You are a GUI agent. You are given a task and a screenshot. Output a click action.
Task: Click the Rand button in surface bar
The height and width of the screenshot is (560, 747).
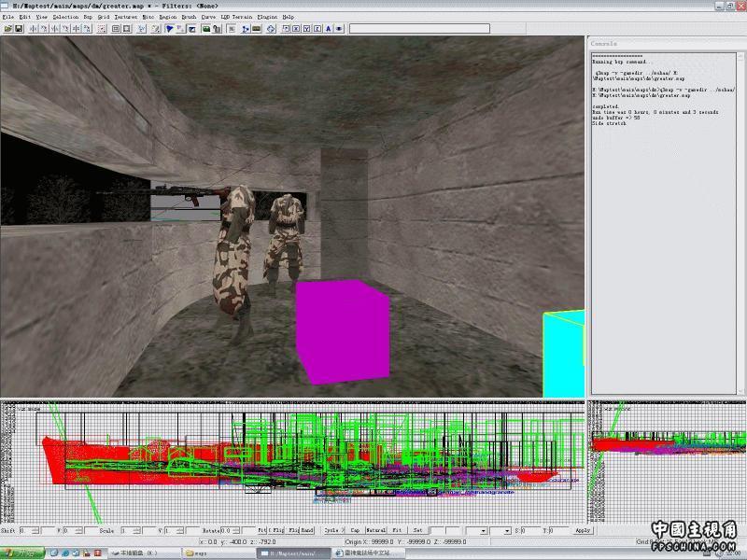coord(307,530)
